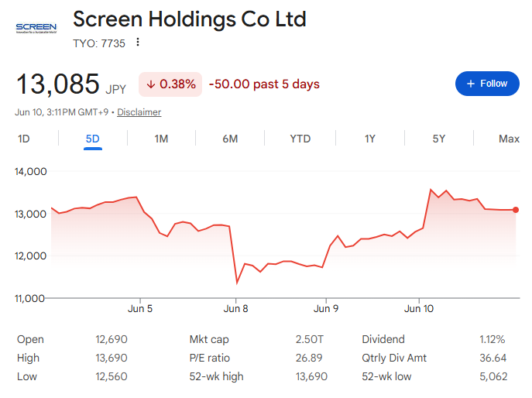Click the Low value 12,560
This screenshot has width=532, height=398.
(x=112, y=376)
